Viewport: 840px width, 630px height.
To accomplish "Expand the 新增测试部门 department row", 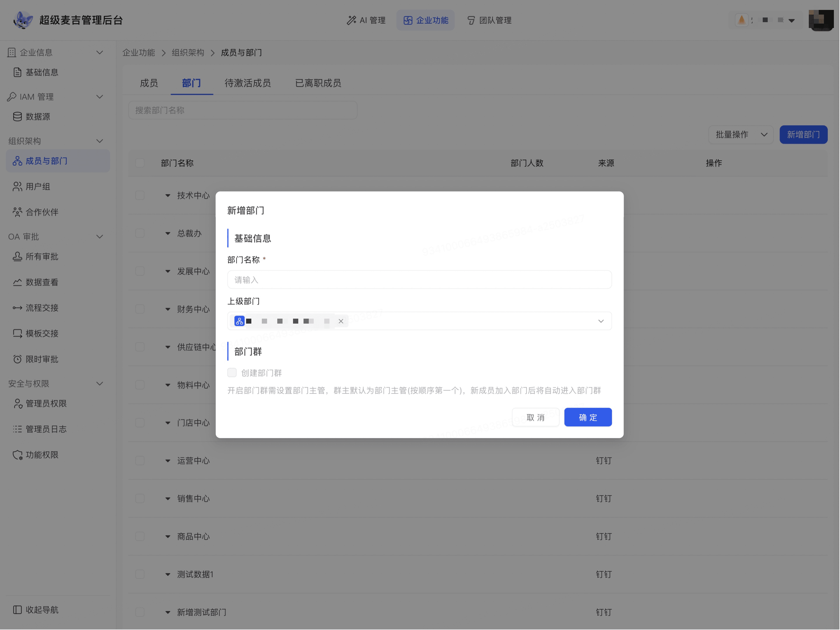I will tap(167, 613).
